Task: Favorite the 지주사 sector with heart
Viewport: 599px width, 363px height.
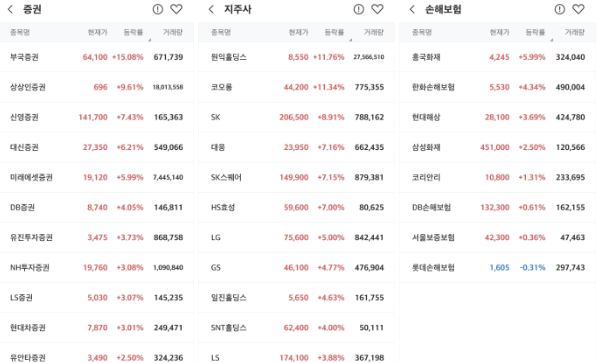Action: (x=377, y=9)
